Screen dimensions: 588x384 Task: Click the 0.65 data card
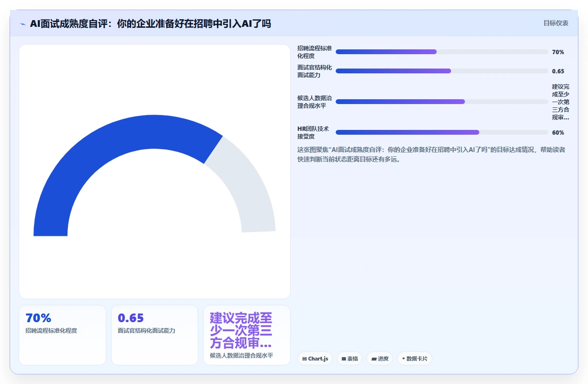point(155,335)
